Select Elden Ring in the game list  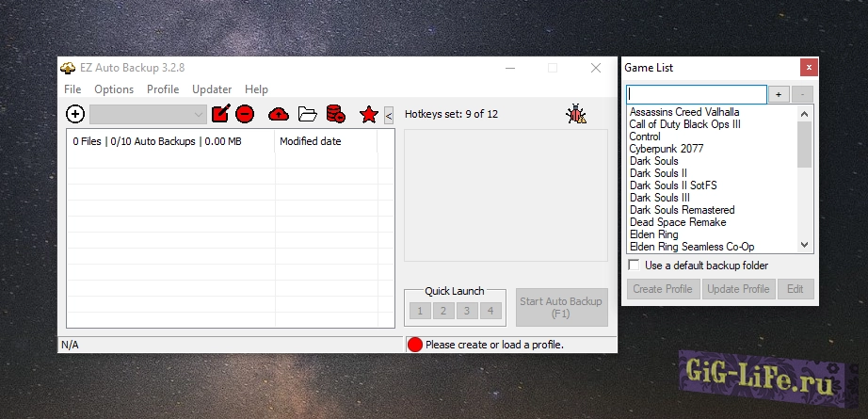653,234
